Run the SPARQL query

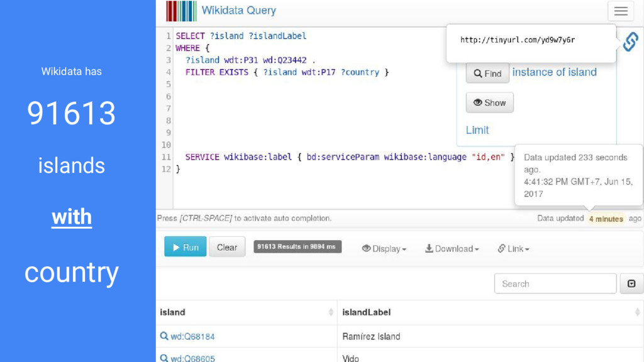click(x=186, y=246)
